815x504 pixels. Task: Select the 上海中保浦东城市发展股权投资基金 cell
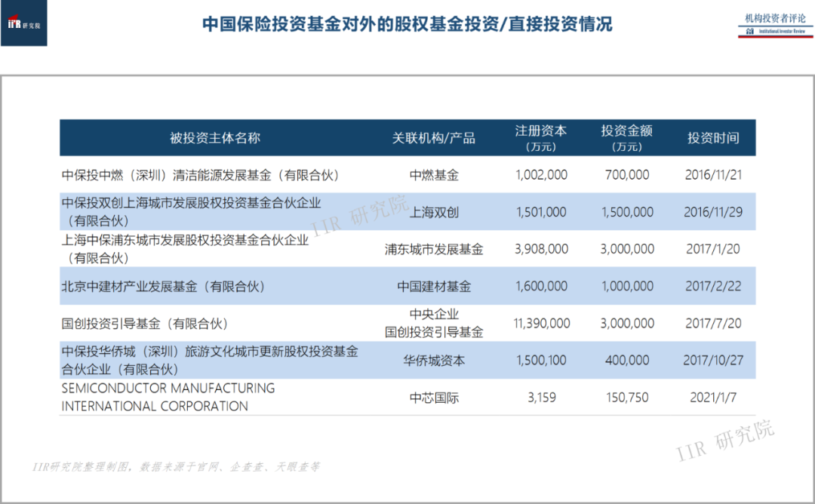click(185, 249)
